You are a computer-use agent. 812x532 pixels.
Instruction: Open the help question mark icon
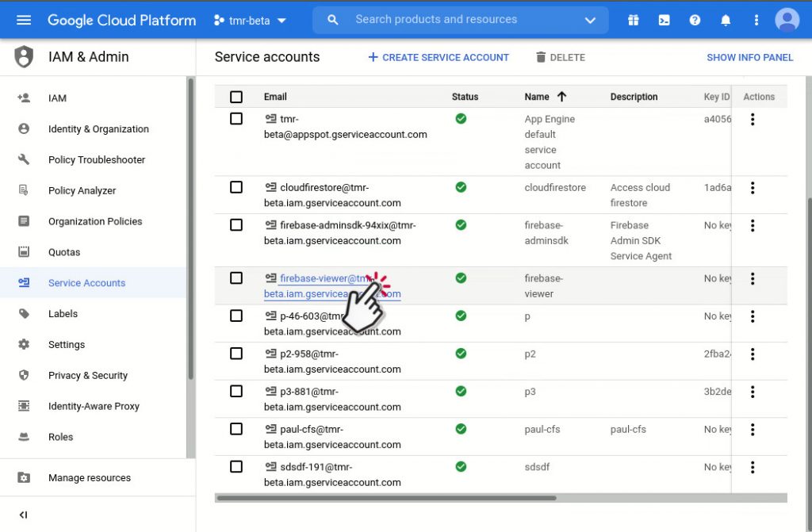point(695,20)
